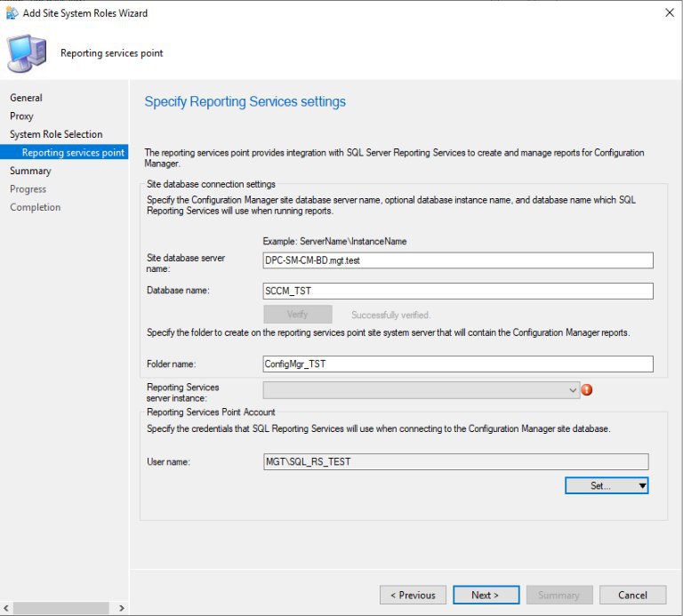Click the 'Reporting services point' header title
Screen dimensions: 683x616
pyautogui.click(x=111, y=53)
